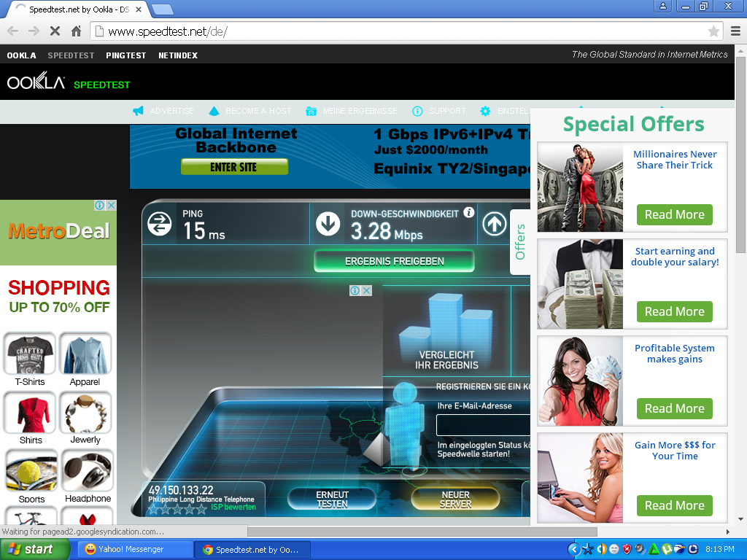
Task: Click the Windows security shield tray icon
Action: click(626, 549)
